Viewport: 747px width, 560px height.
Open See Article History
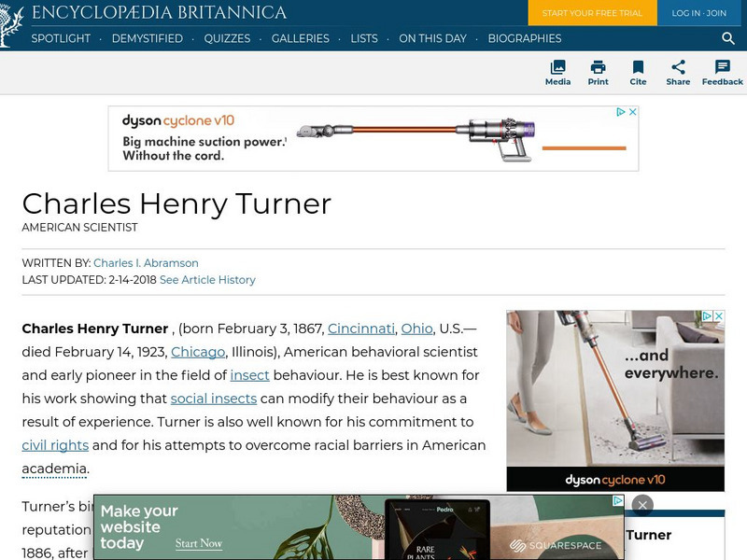(208, 279)
